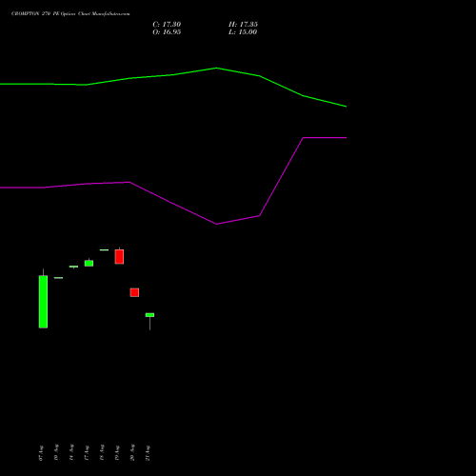The width and height of the screenshot is (476, 476).
Task: Select the high value H: 17.35
Action: [x=243, y=25]
